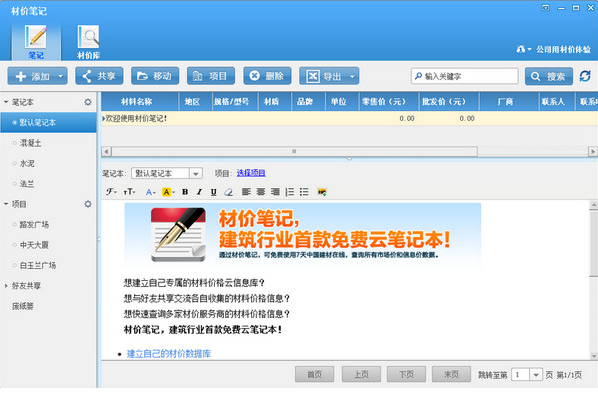Image resolution: width=598 pixels, height=394 pixels.
Task: Click the 零售价（元）column header
Action: 389,101
